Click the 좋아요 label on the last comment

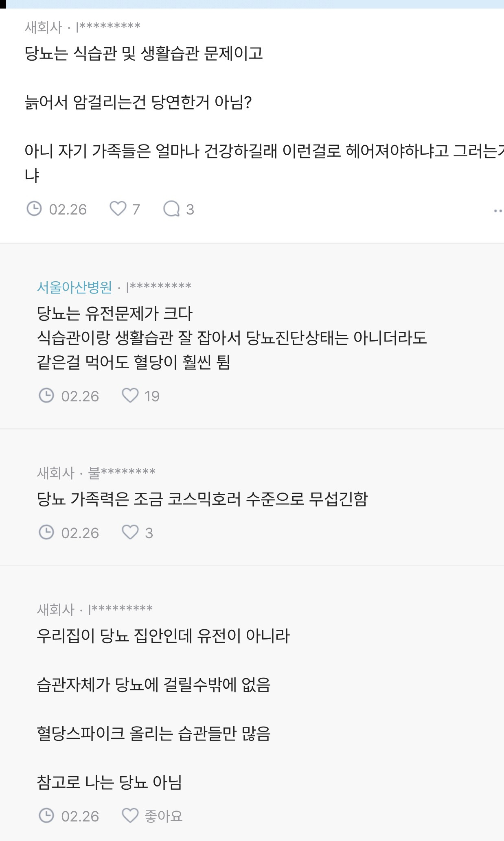click(164, 816)
